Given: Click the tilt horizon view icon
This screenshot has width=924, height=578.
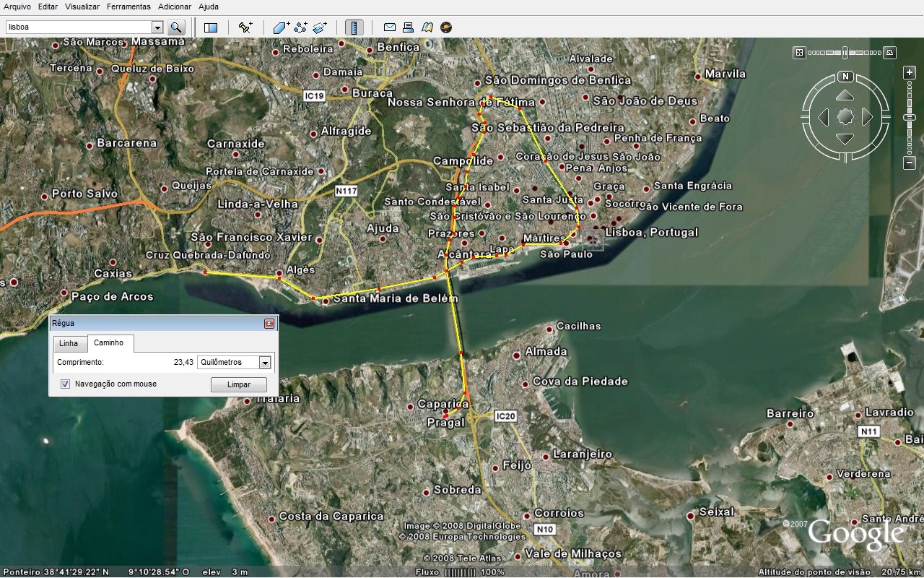Looking at the screenshot, I should (891, 52).
